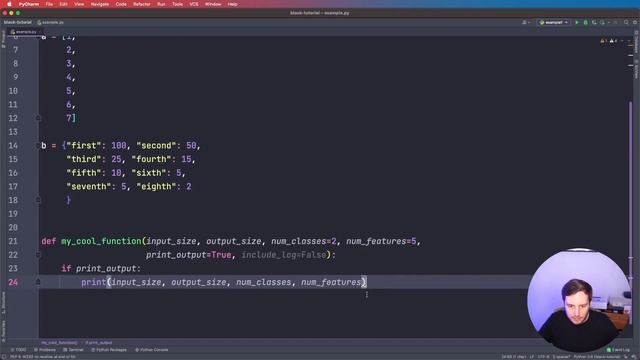
Task: Collapse the fold marker on line 24
Action: (x=38, y=282)
